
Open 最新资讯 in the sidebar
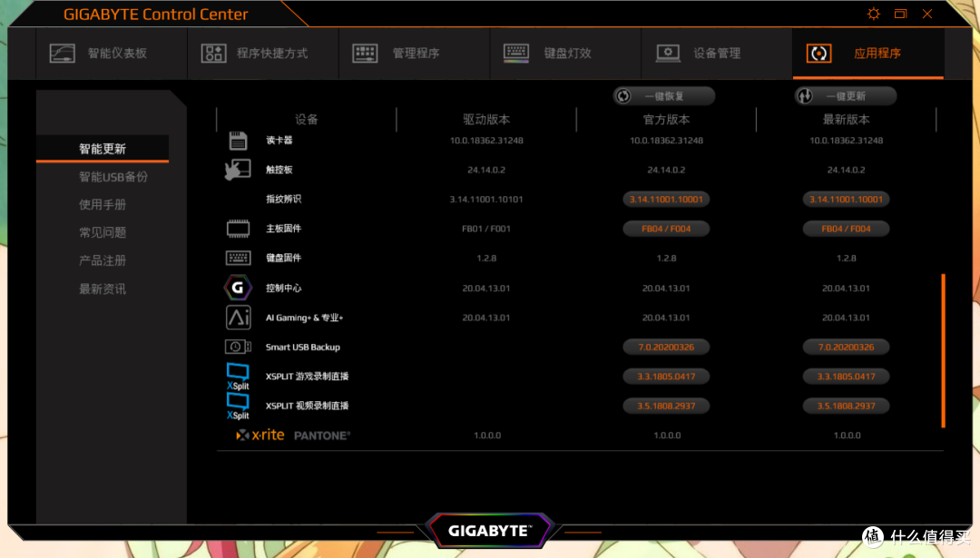[x=103, y=289]
